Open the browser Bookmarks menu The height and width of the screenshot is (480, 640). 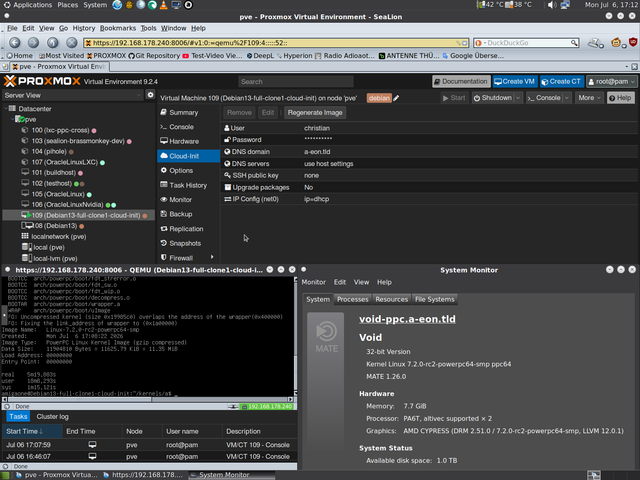[118, 28]
